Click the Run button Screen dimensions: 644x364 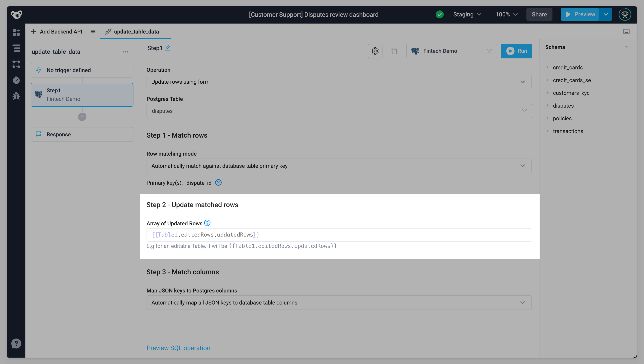tap(516, 51)
